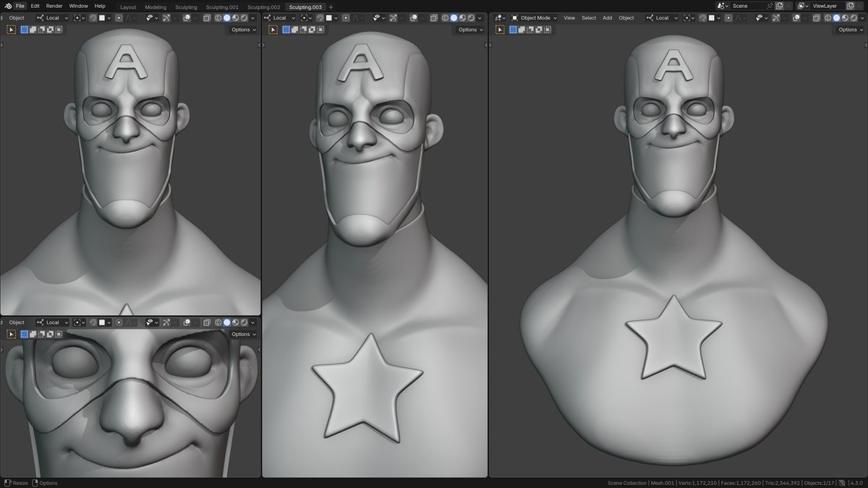This screenshot has width=868, height=488.
Task: Switch to the Sculpting.002 workspace tab
Action: point(264,7)
